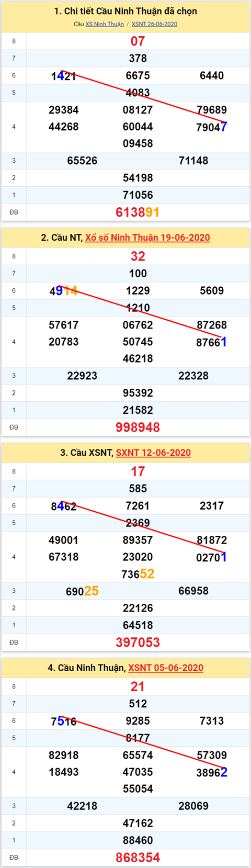Image resolution: width=251 pixels, height=868 pixels.
Task: Select the number 8462
Action: click(64, 506)
